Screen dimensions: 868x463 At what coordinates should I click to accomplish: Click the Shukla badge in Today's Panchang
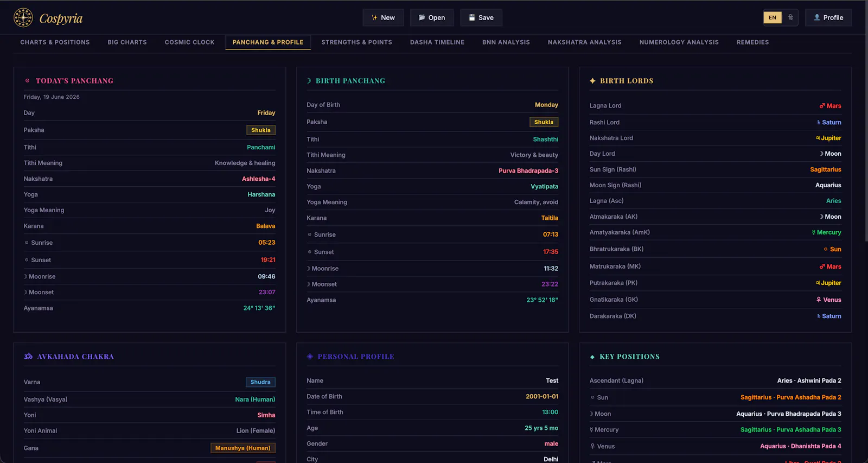(261, 130)
